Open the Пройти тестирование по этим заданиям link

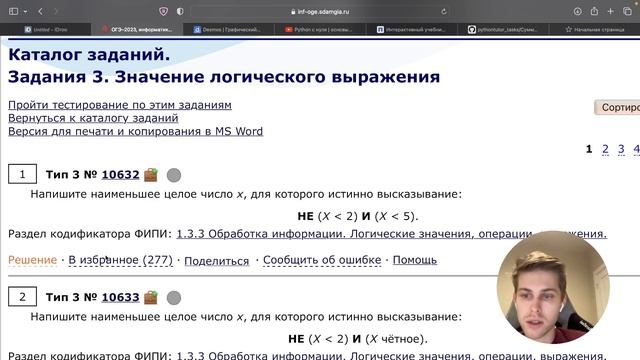[x=120, y=105]
